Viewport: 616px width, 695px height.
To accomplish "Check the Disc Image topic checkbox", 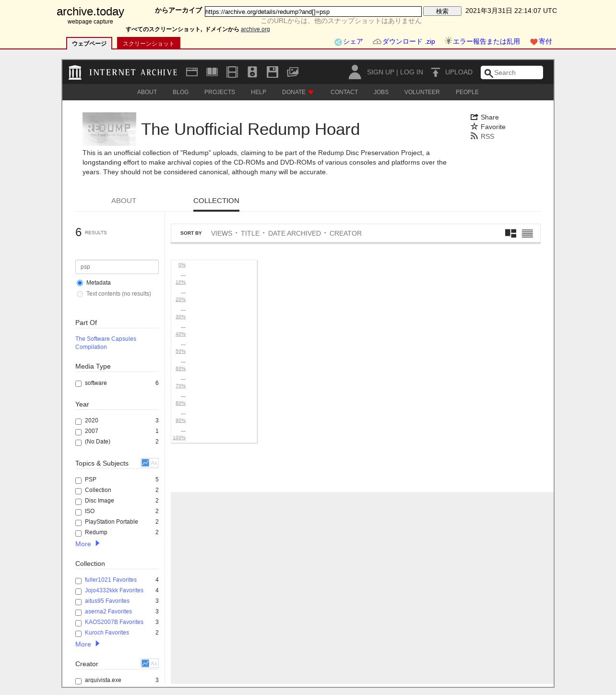I will (78, 502).
